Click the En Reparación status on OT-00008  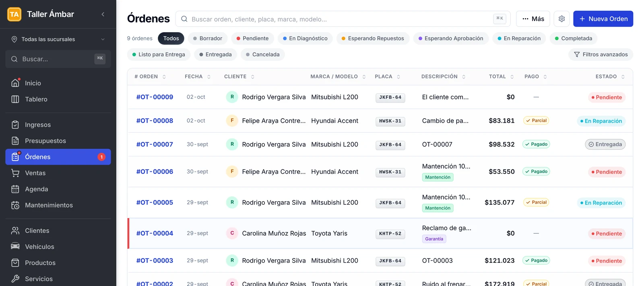coord(601,121)
